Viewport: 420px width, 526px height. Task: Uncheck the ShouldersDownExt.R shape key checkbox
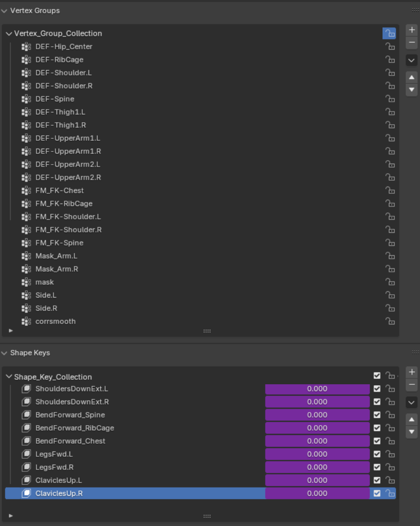(377, 402)
